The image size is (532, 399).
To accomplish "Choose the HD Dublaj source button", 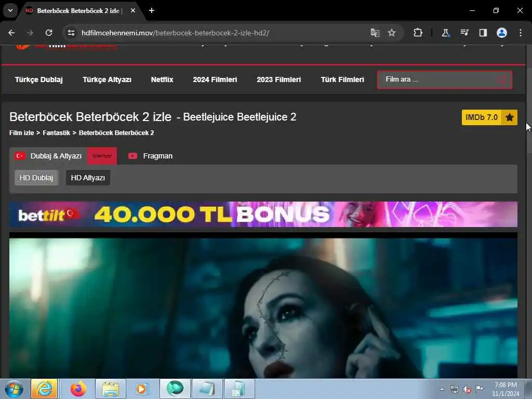I will (36, 178).
